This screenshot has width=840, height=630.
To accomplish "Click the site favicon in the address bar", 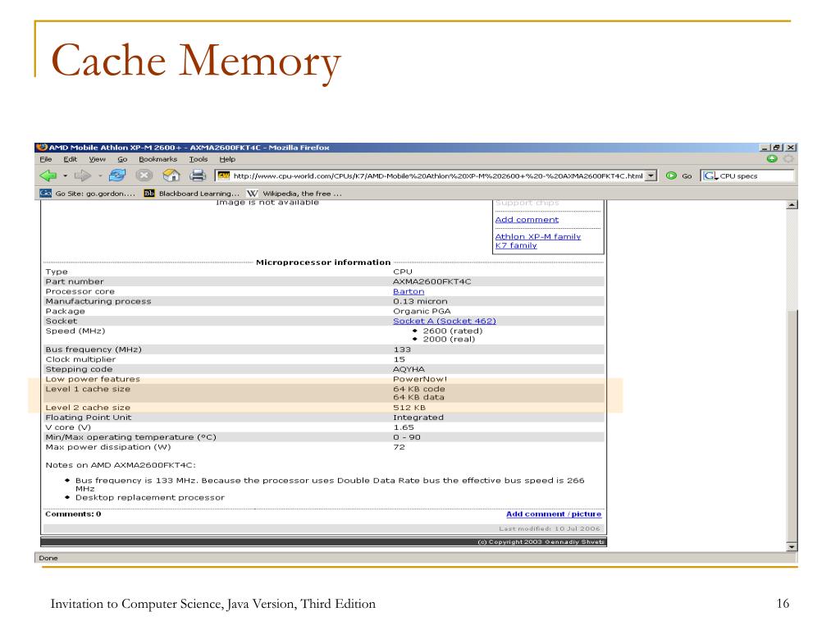I will [x=224, y=176].
